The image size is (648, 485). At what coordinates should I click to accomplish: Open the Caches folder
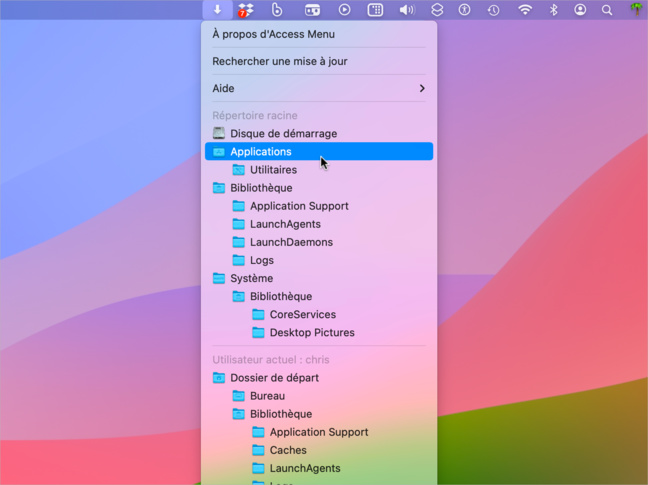click(319, 450)
